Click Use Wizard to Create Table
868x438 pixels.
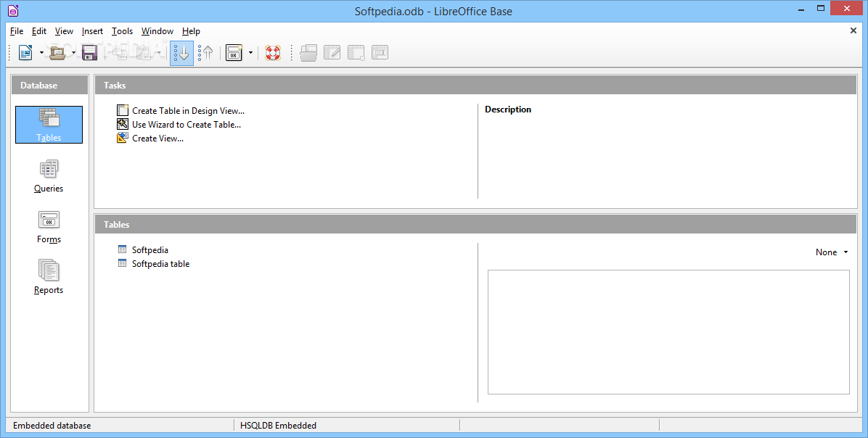(179, 125)
